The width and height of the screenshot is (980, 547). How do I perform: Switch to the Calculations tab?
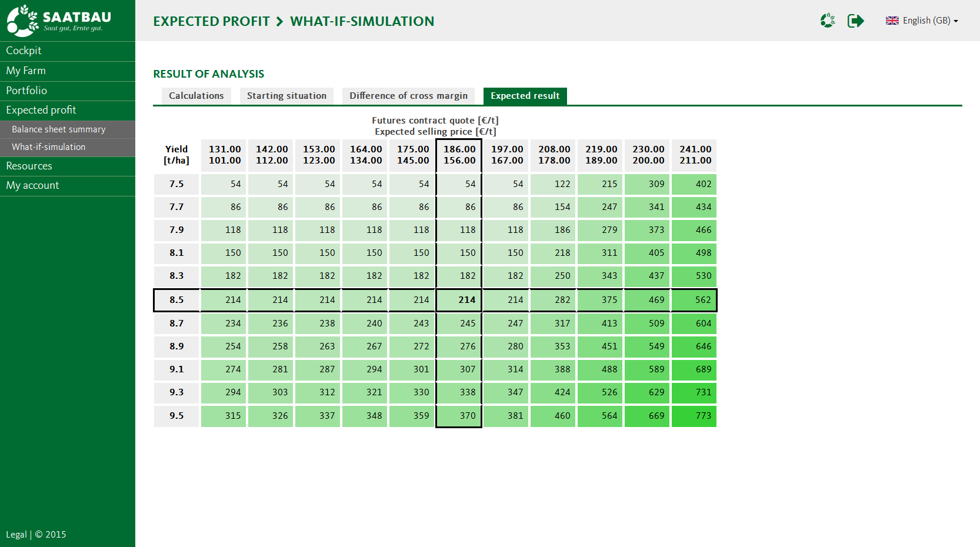coord(196,96)
